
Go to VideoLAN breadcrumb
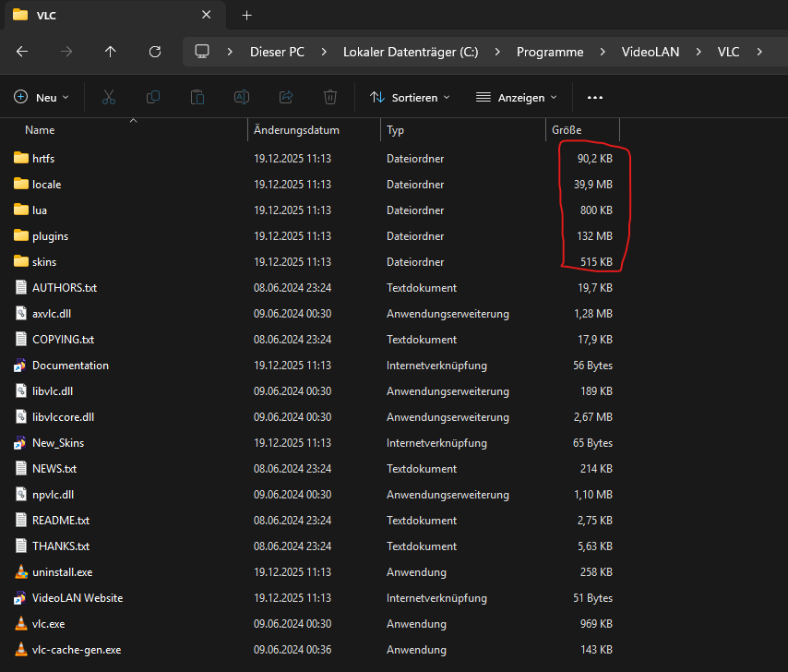[651, 52]
